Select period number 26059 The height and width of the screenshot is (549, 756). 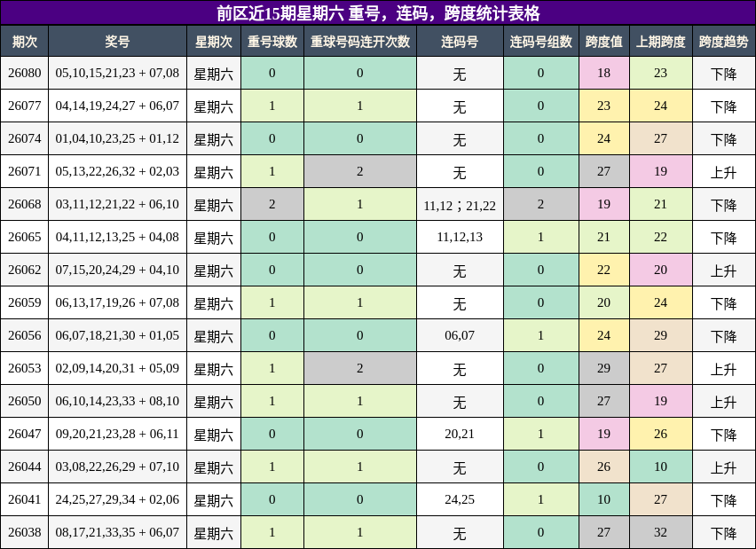pyautogui.click(x=25, y=302)
